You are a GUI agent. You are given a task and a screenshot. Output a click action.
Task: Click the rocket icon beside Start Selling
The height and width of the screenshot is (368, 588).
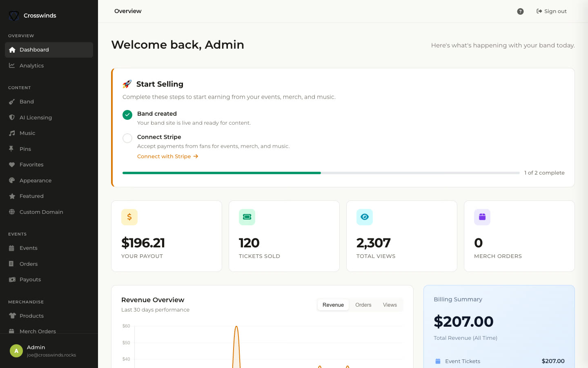click(127, 84)
